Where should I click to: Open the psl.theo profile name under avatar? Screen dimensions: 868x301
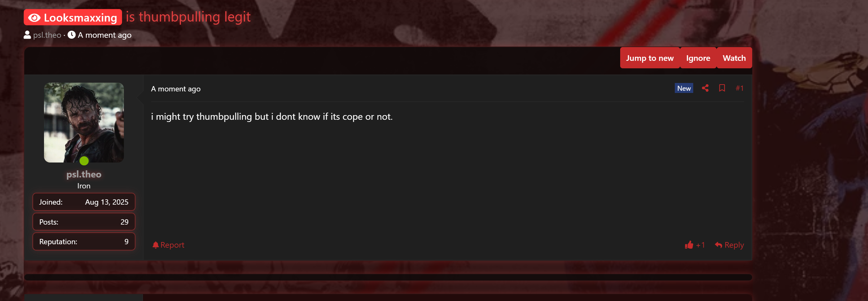pyautogui.click(x=84, y=174)
